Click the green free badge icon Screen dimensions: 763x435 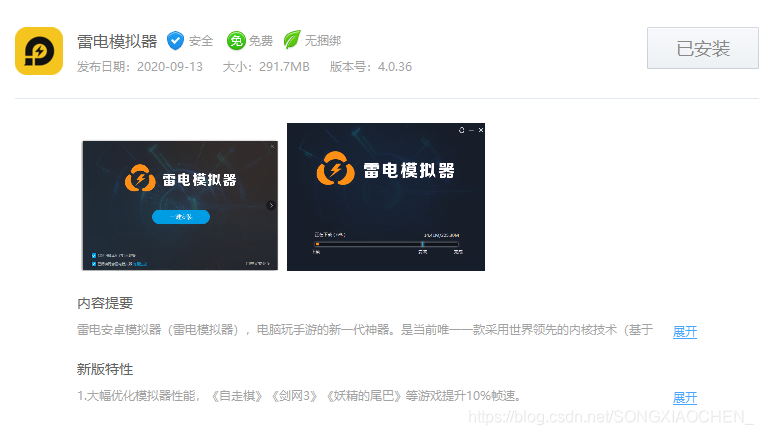pos(236,41)
